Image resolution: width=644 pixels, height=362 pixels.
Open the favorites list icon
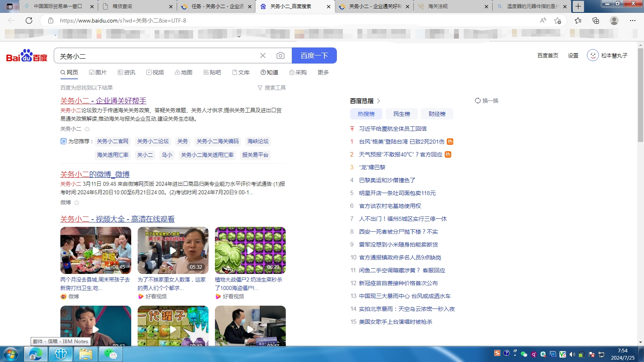point(578,21)
